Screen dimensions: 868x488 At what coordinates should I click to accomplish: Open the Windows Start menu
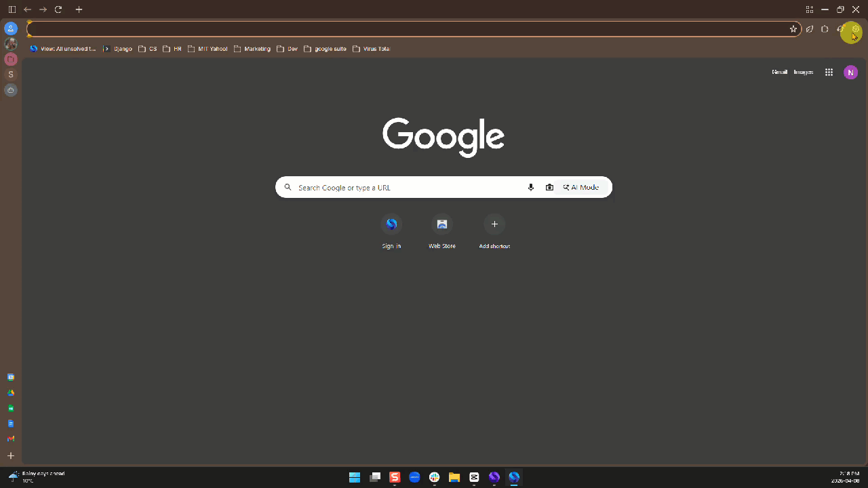coord(355,477)
